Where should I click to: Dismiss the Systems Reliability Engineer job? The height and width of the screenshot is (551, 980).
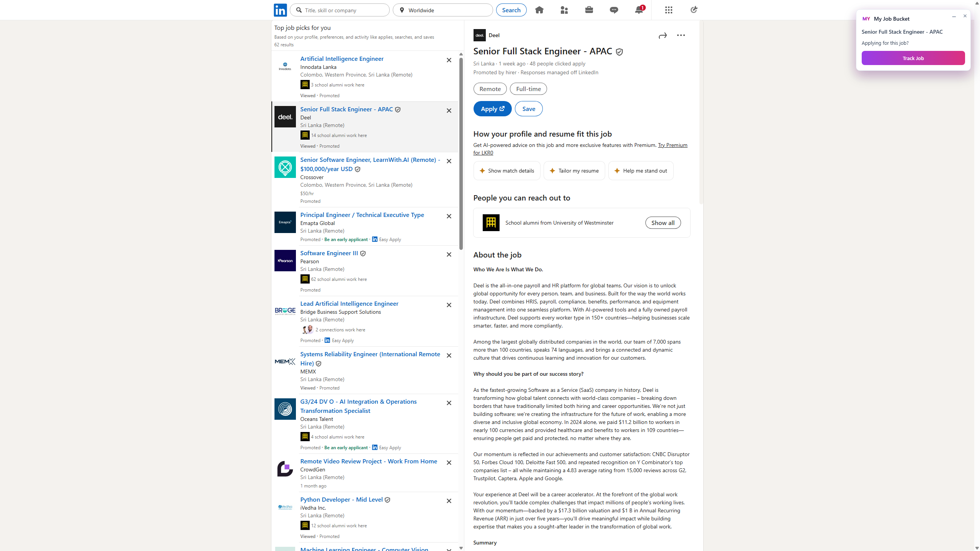coord(449,355)
